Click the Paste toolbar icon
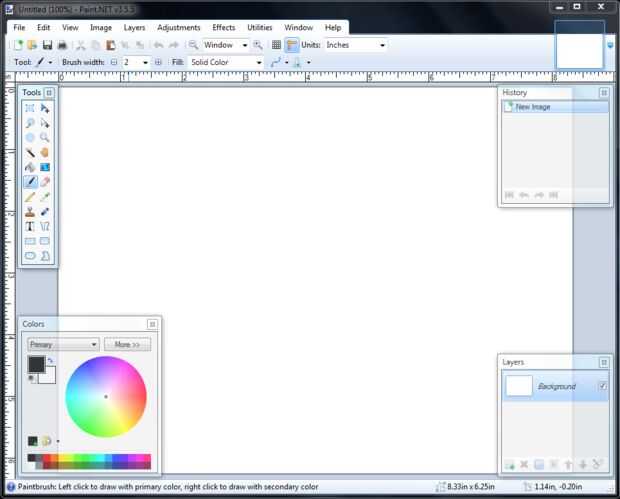The height and width of the screenshot is (499, 620). coord(111,45)
